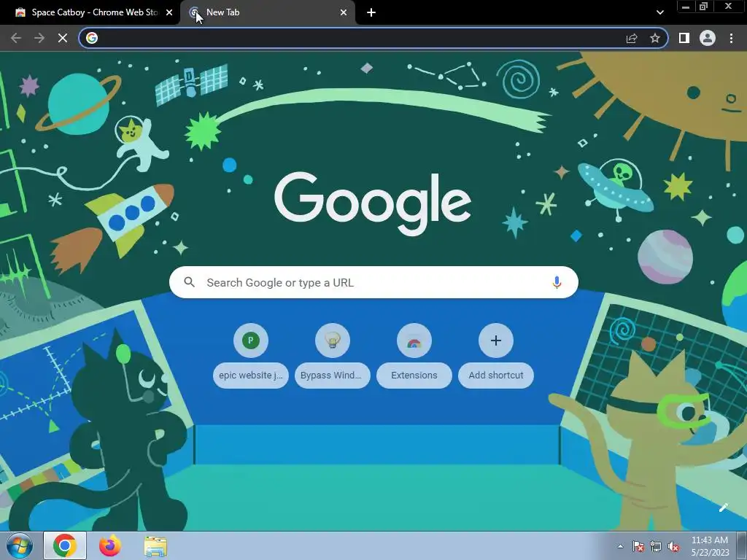Screen dimensions: 747x560
Task: Click the 'Add shortcut' label
Action: pos(496,376)
